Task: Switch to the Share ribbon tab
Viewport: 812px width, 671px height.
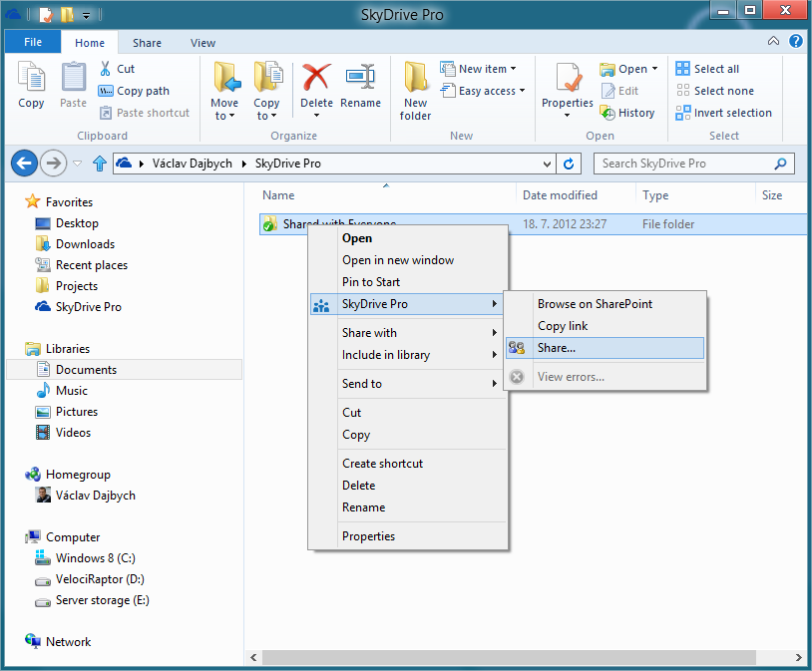Action: pyautogui.click(x=147, y=43)
